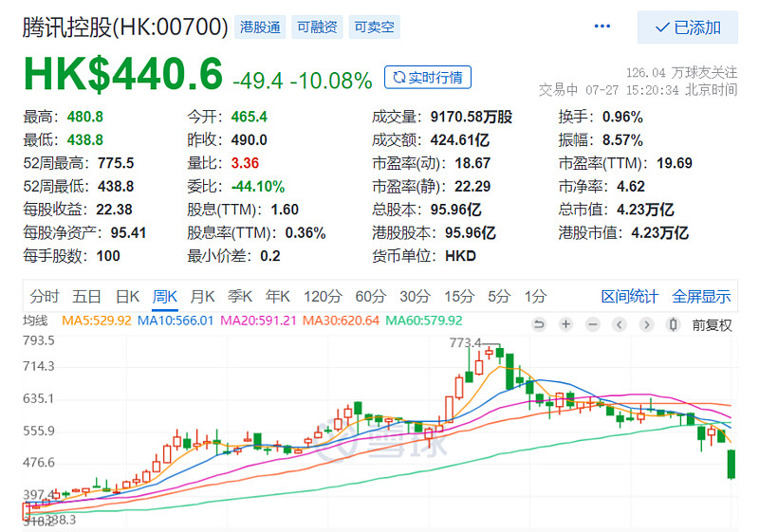Select the 周K chart tab
The width and height of the screenshot is (759, 532).
(x=164, y=296)
